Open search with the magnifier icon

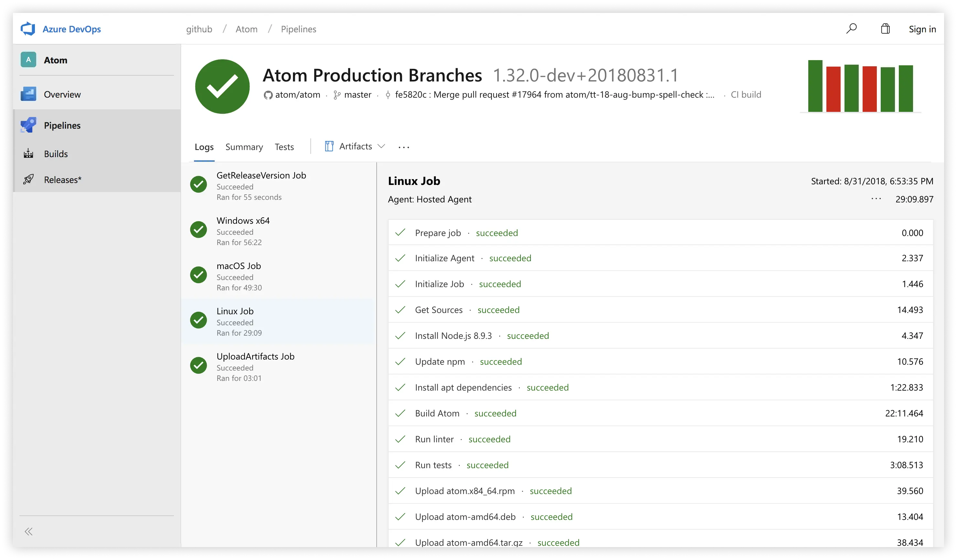pos(851,28)
